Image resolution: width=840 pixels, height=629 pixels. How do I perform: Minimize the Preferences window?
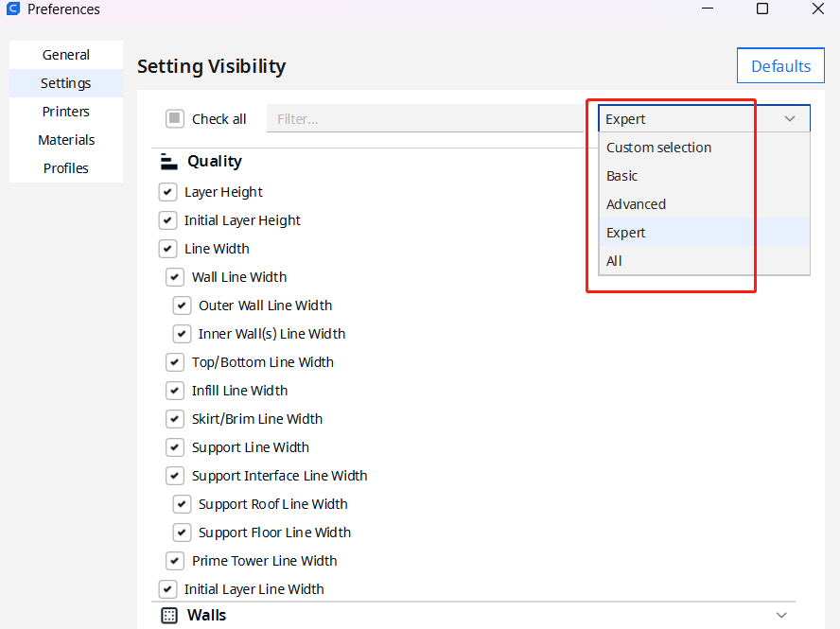point(708,9)
